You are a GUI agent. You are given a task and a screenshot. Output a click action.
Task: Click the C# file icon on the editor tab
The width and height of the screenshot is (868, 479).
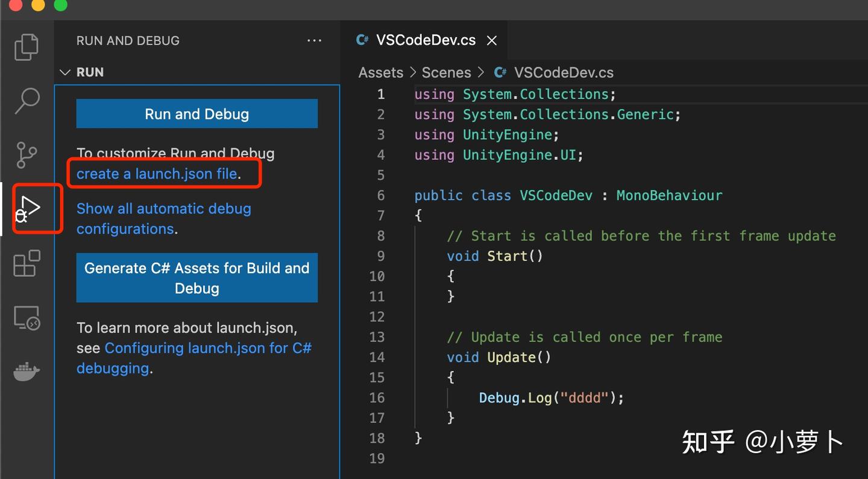(x=361, y=40)
